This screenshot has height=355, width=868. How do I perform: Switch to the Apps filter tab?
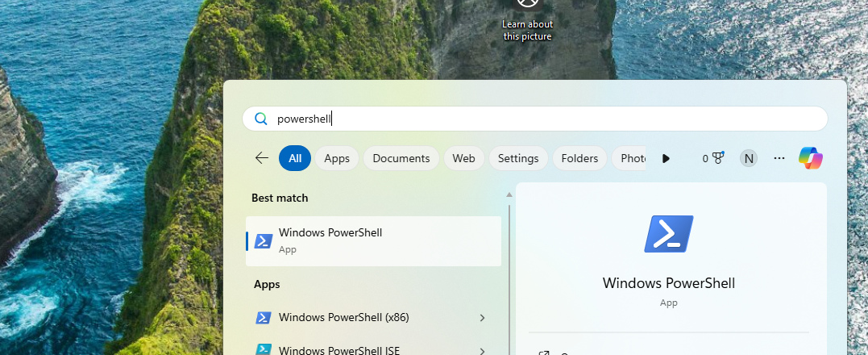(x=337, y=158)
